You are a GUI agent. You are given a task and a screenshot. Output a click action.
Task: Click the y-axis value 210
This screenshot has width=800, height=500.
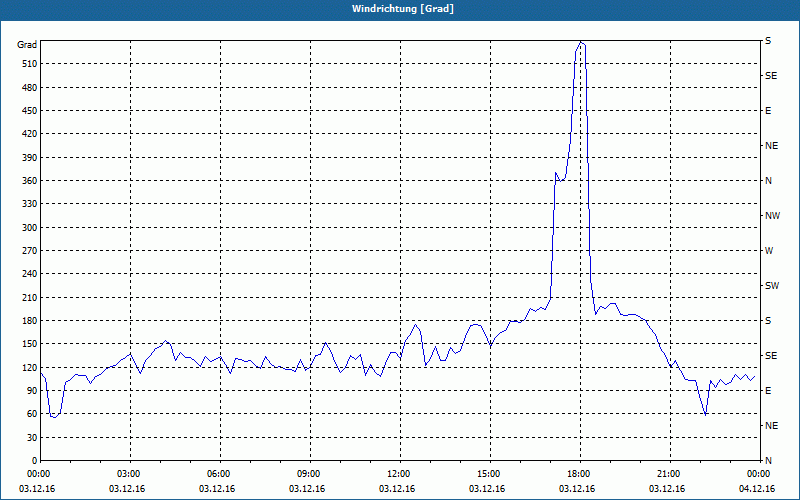coord(30,297)
